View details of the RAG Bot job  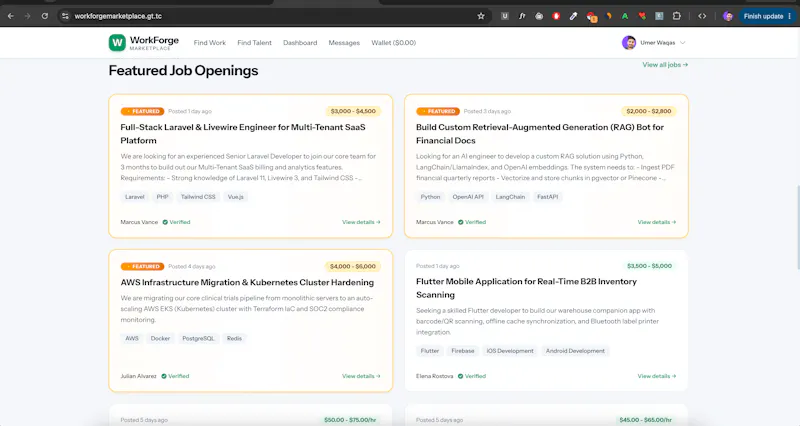657,222
